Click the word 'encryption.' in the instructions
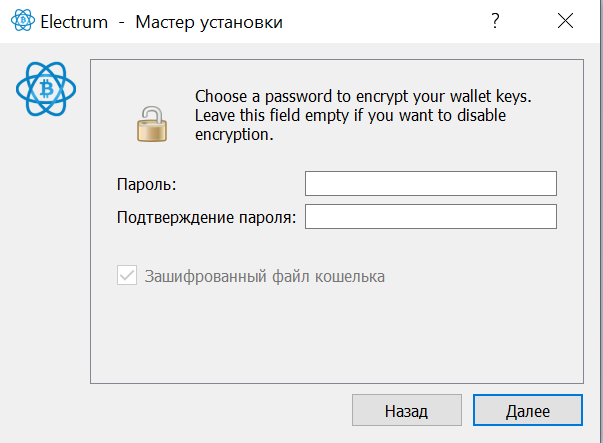Screen dimensions: 603x443 pos(234,135)
